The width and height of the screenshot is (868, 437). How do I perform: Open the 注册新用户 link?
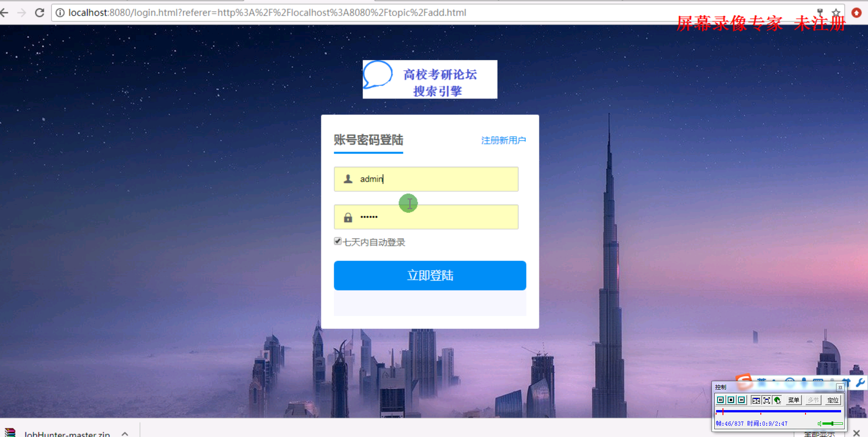504,140
